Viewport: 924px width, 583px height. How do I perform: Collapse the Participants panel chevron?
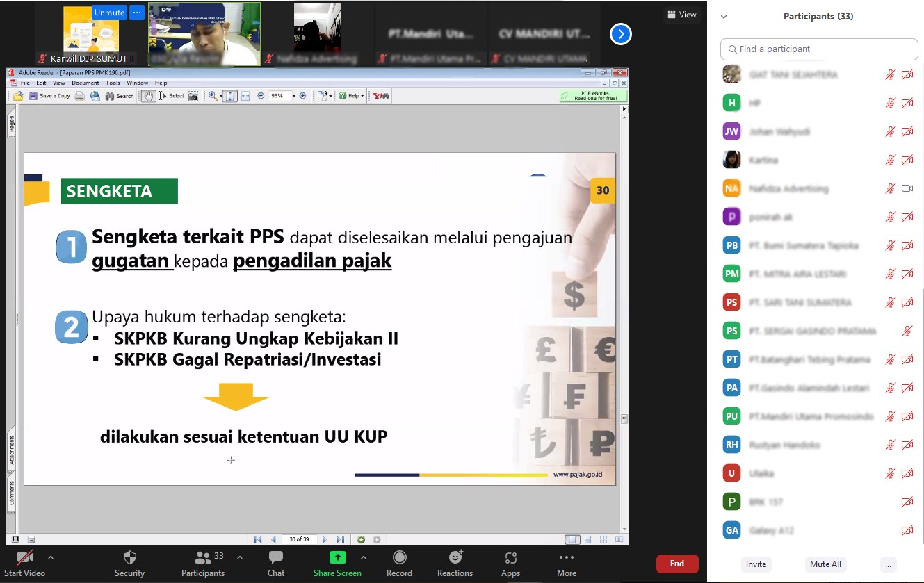[x=724, y=17]
